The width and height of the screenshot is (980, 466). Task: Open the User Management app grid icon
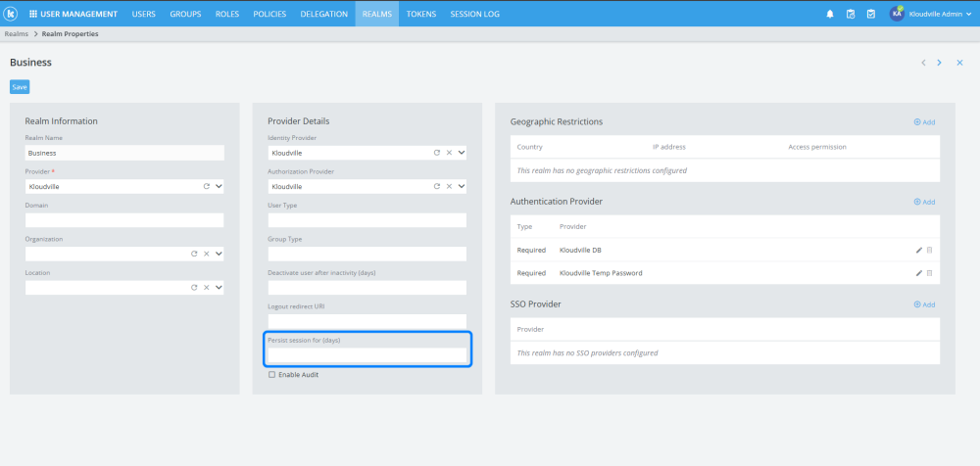[33, 14]
